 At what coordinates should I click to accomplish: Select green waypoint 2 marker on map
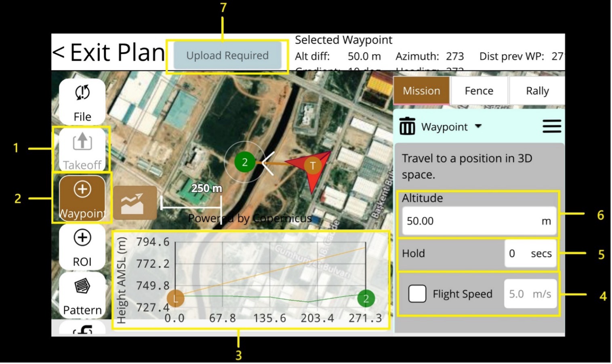pos(244,162)
